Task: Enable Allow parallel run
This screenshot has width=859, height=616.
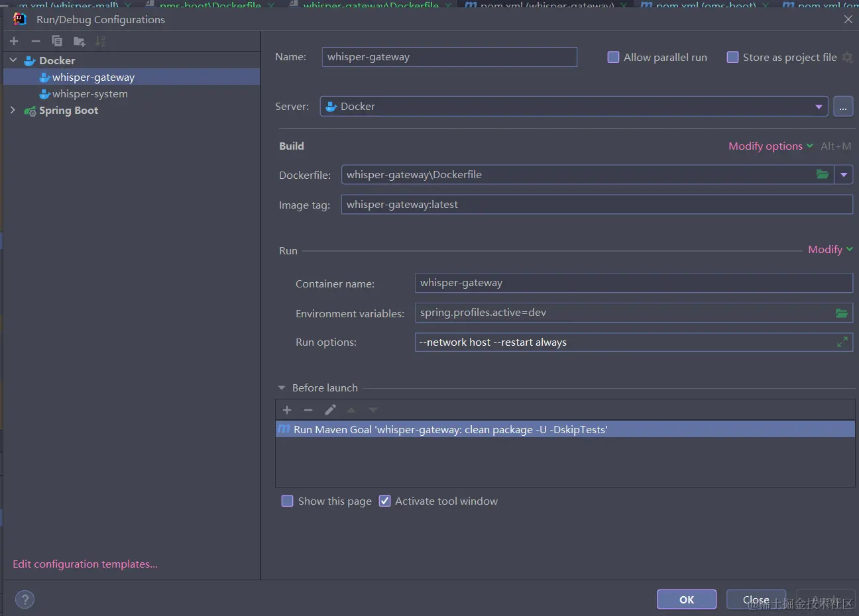Action: coord(613,57)
